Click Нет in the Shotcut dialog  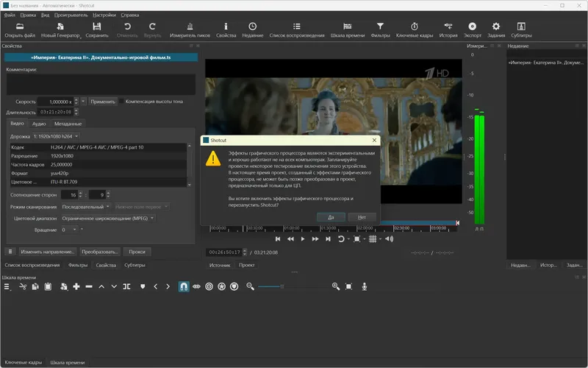pyautogui.click(x=362, y=217)
